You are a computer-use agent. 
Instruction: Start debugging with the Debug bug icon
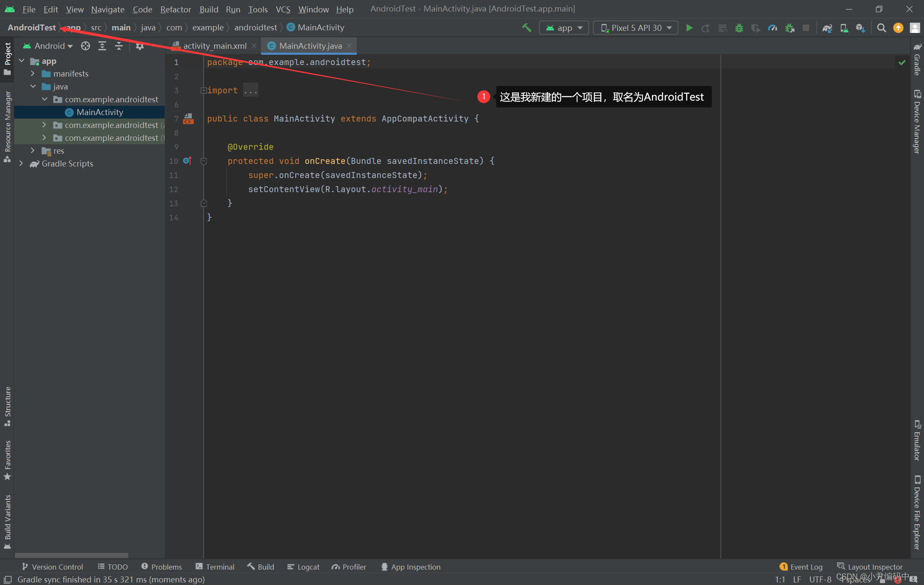739,28
